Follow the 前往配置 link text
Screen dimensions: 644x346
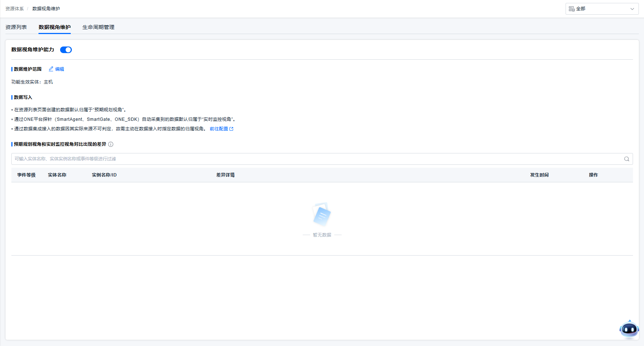(x=219, y=129)
